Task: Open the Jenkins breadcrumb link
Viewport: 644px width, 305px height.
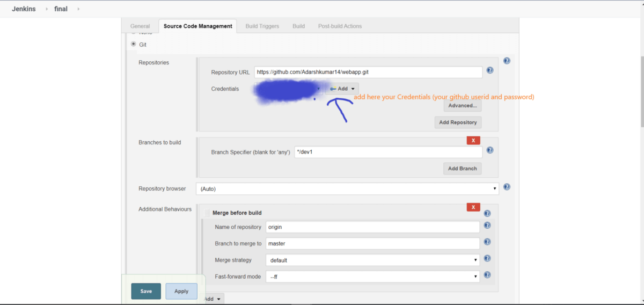Action: (24, 9)
